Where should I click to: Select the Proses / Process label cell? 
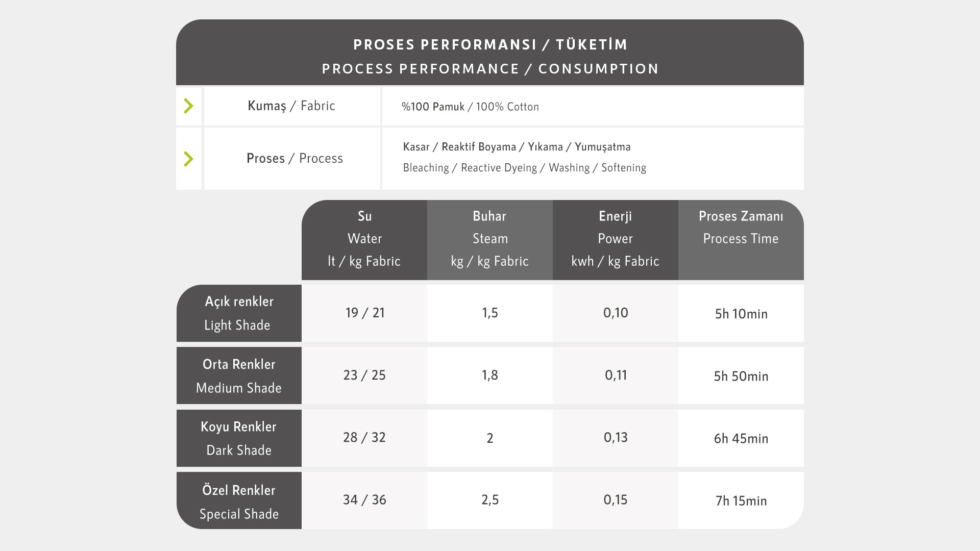pyautogui.click(x=295, y=159)
